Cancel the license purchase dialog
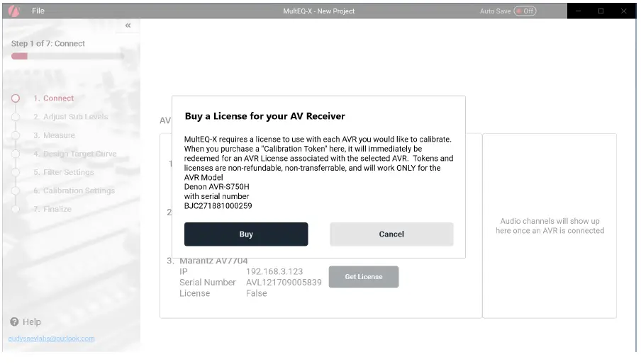The image size is (641, 364). [x=391, y=234]
